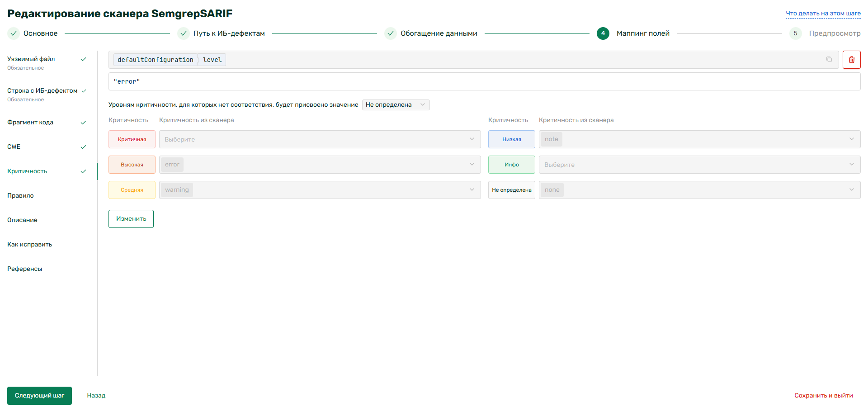Click the none tag in Не определена row

pos(552,190)
